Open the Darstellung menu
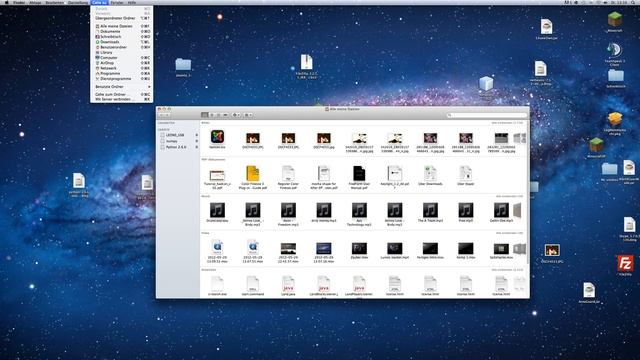 click(78, 2)
